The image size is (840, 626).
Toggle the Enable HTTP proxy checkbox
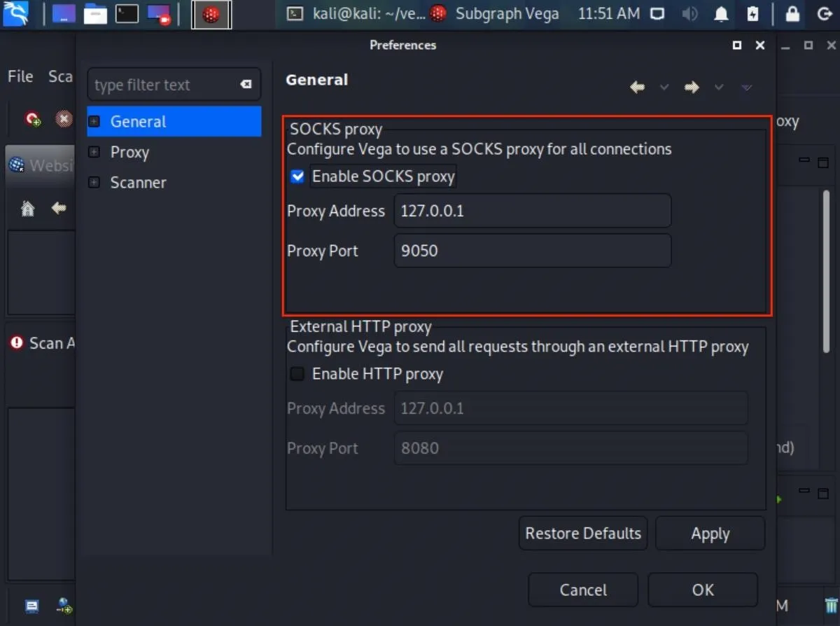(297, 374)
